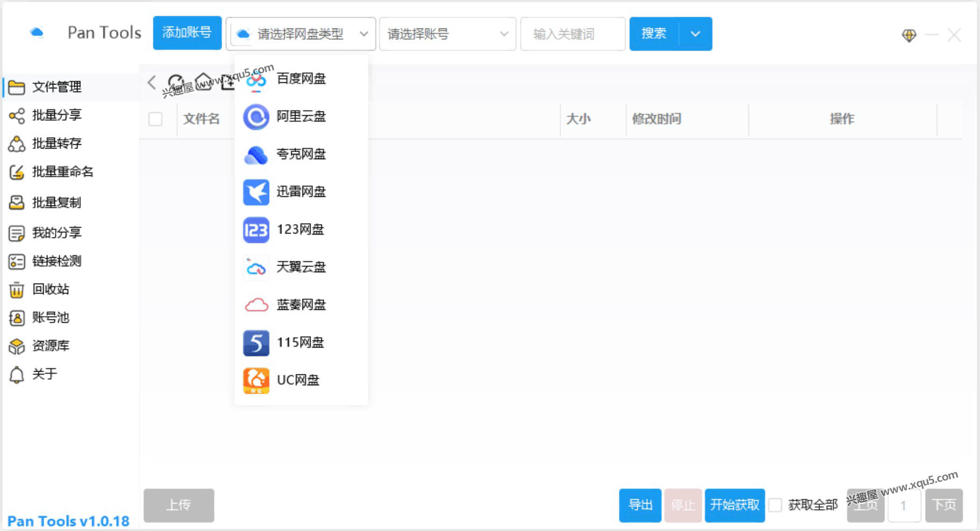Screen dimensions: 980x531
Task: Click the 115 Netdisk logo icon
Action: 256,343
